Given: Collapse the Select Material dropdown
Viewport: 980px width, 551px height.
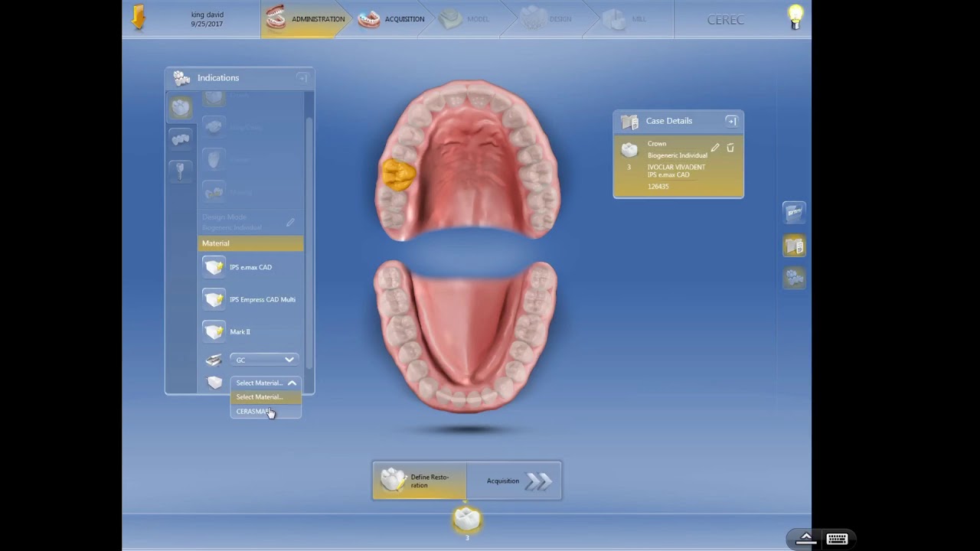Looking at the screenshot, I should pyautogui.click(x=292, y=383).
